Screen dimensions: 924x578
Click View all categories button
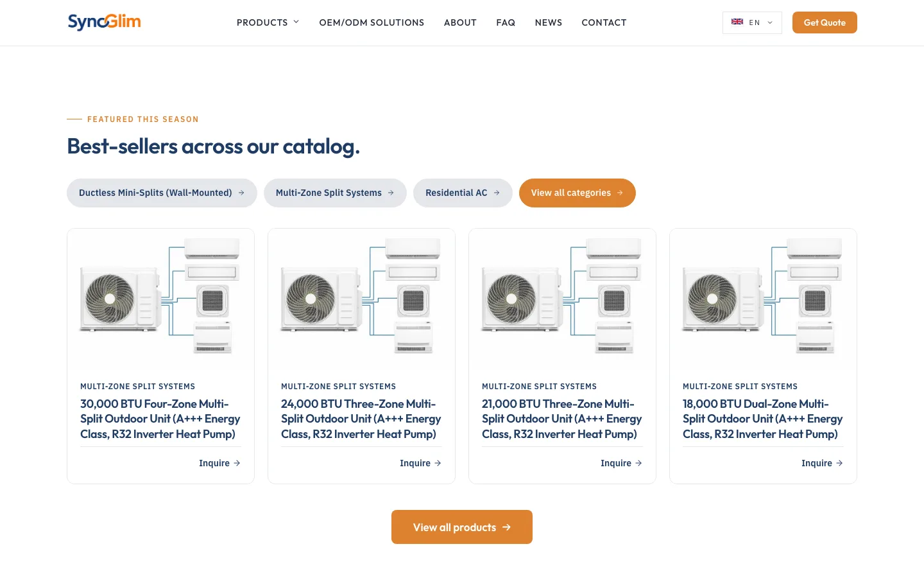(577, 193)
